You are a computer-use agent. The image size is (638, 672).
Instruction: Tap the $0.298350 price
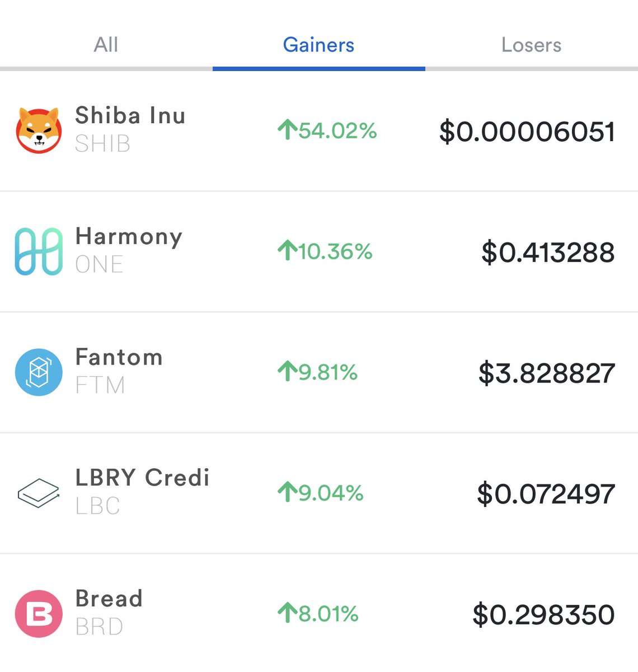(543, 614)
